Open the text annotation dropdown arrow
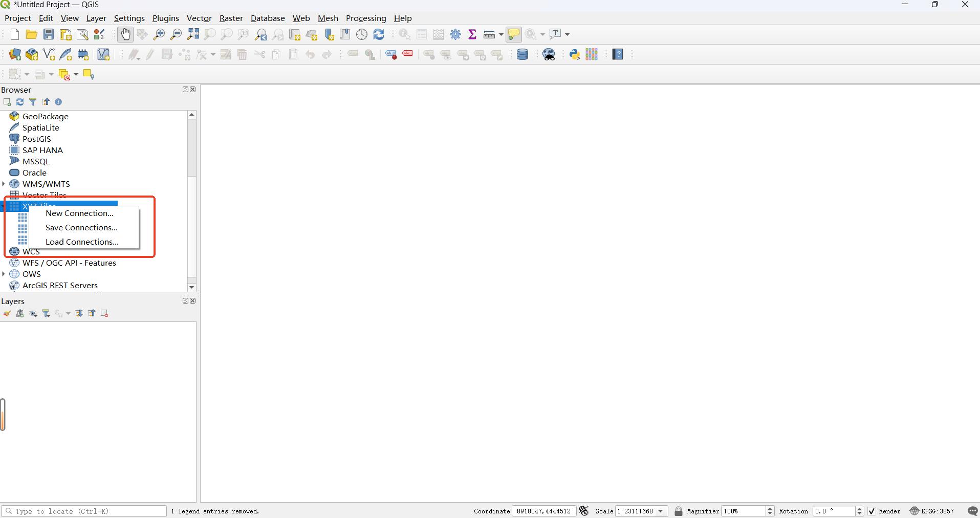This screenshot has height=518, width=980. [567, 34]
